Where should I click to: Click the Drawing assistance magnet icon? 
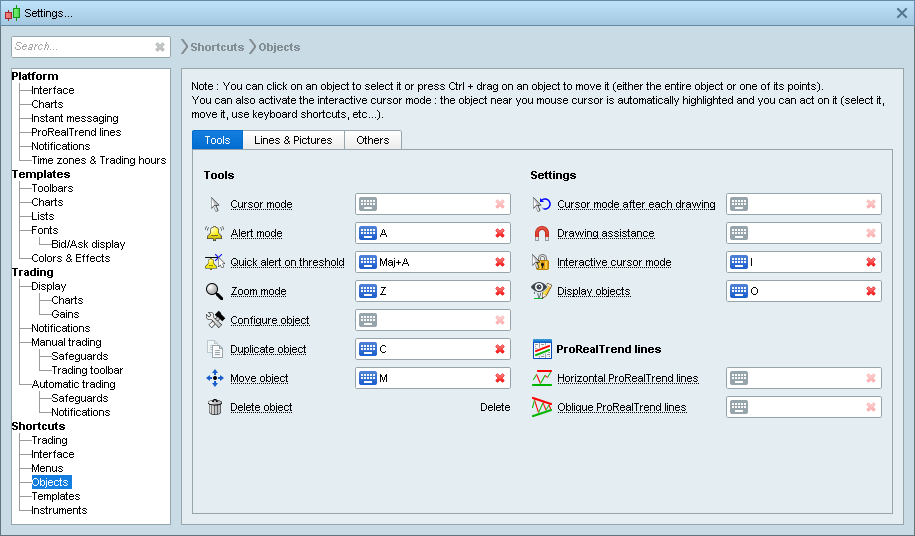point(541,234)
